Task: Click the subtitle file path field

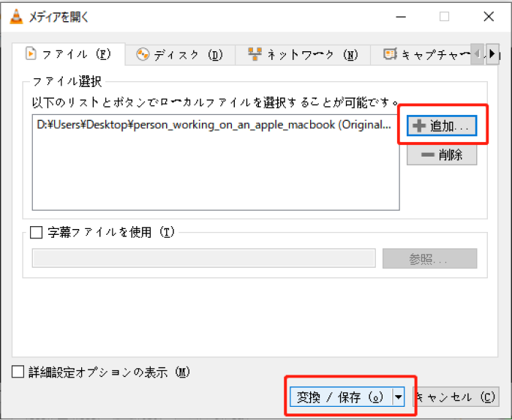Action: tap(204, 258)
